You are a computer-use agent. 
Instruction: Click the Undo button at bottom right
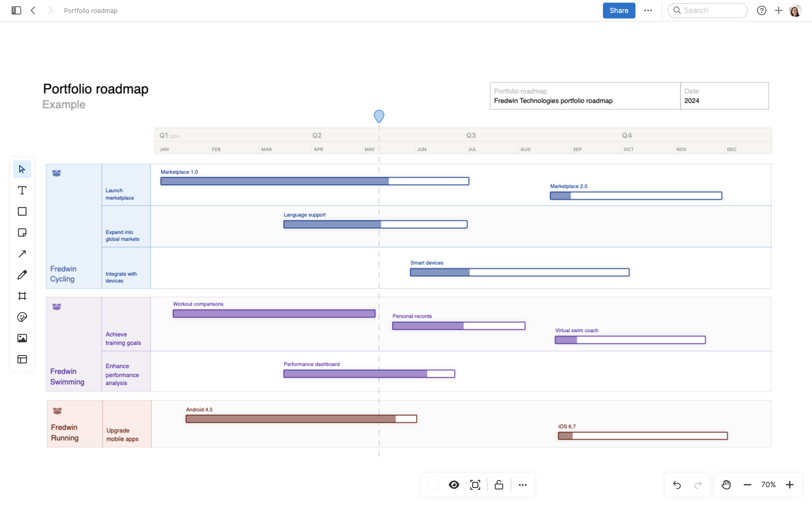[677, 485]
